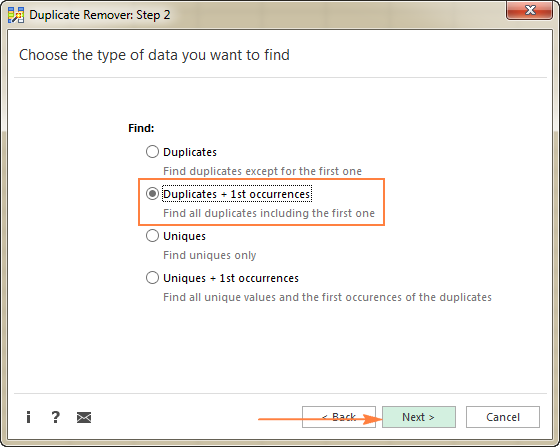Select the Duplicates radio button

(152, 152)
